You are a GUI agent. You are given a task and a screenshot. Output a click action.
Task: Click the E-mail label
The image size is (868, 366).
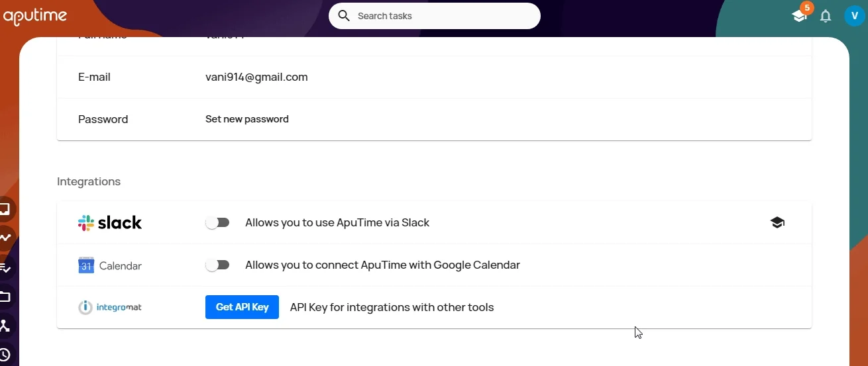coord(94,77)
